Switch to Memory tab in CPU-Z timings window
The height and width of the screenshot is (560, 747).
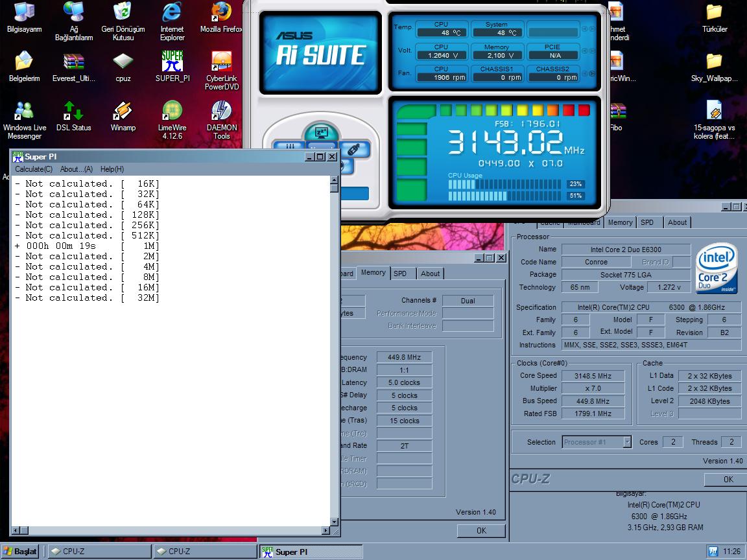[373, 273]
